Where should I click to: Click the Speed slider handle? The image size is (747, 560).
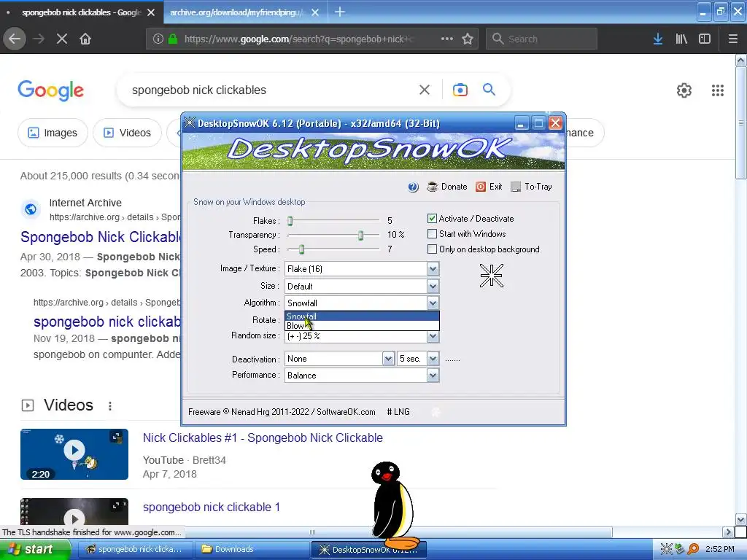tap(301, 249)
